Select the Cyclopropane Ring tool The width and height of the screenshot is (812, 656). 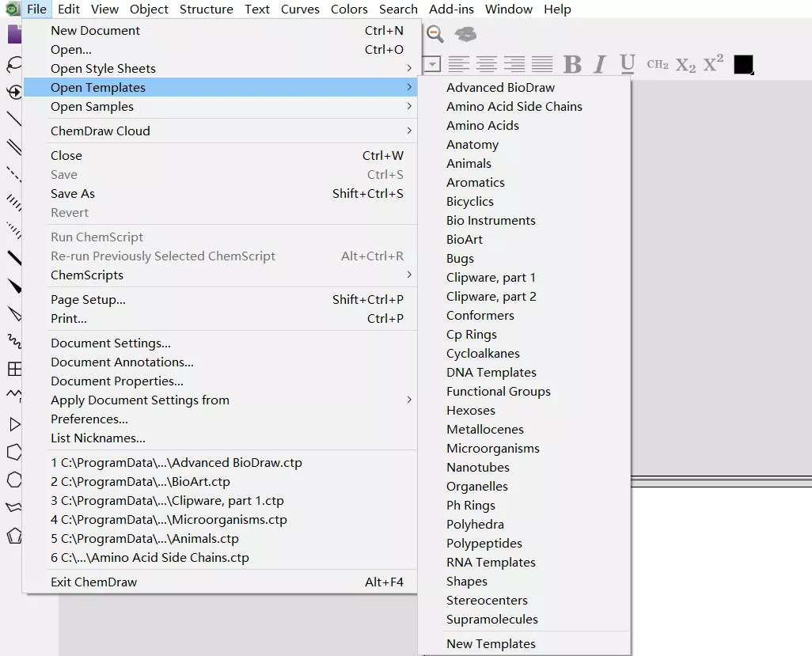click(x=14, y=424)
